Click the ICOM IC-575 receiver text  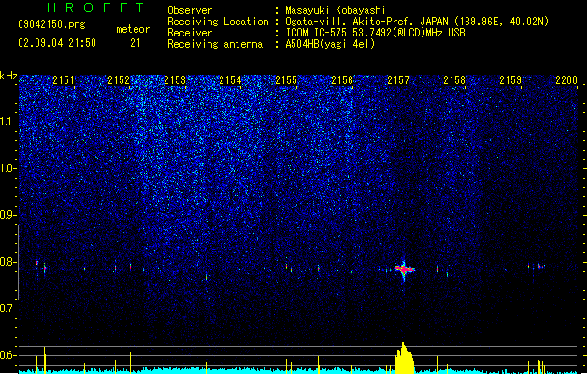tap(375, 33)
